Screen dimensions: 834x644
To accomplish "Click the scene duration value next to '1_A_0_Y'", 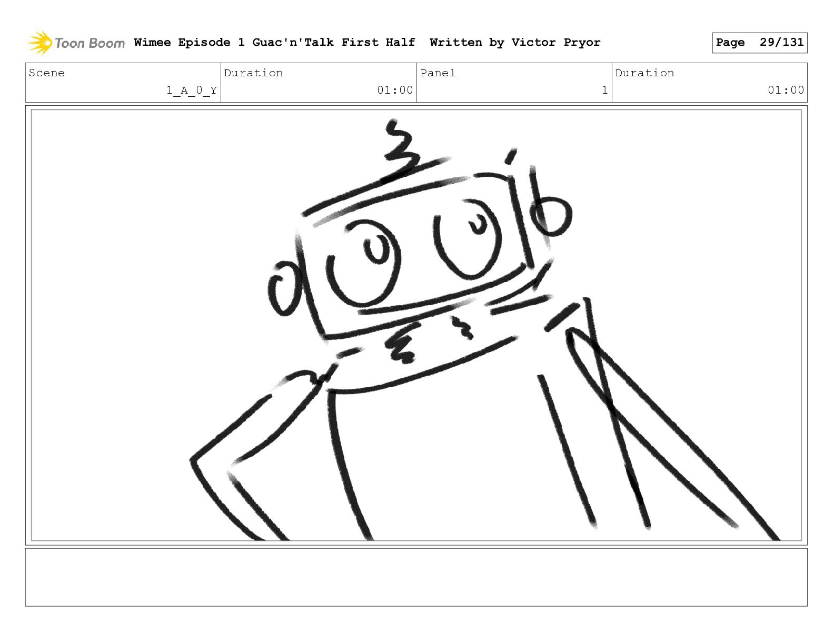I will coord(395,90).
